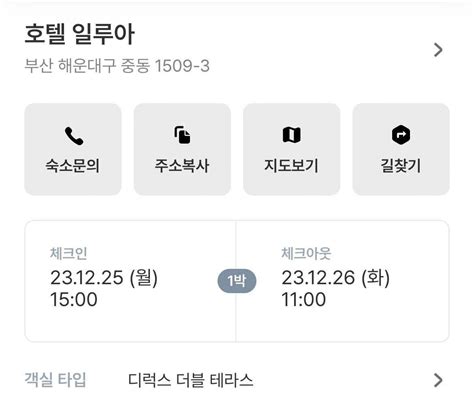
Task: Tap the 체크아웃 label
Action: [x=306, y=254]
